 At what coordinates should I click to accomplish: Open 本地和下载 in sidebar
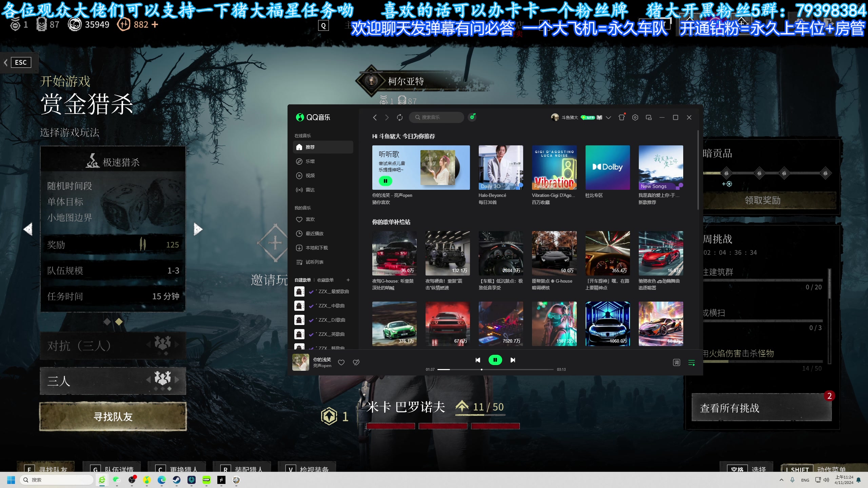tap(323, 248)
